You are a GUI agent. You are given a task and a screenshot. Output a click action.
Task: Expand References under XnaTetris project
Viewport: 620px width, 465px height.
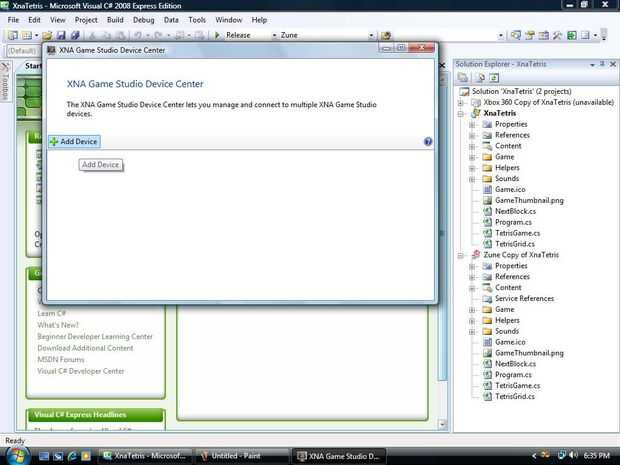click(472, 136)
